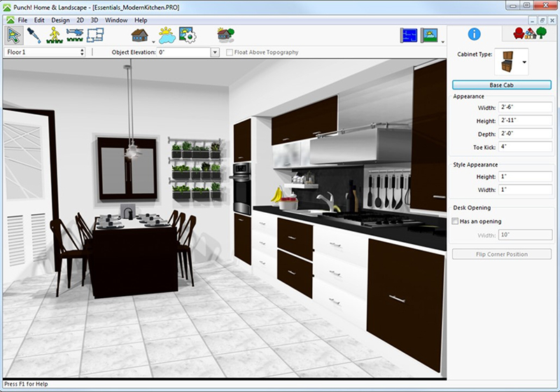Select the arrow selection tool
This screenshot has width=560, height=392.
click(14, 34)
